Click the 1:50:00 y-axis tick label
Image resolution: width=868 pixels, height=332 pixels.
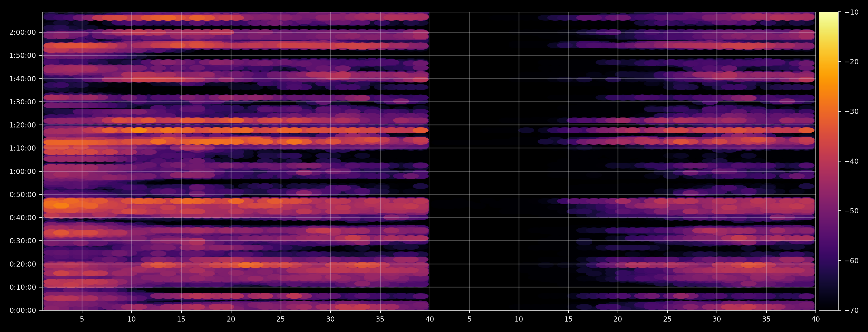[x=23, y=56]
